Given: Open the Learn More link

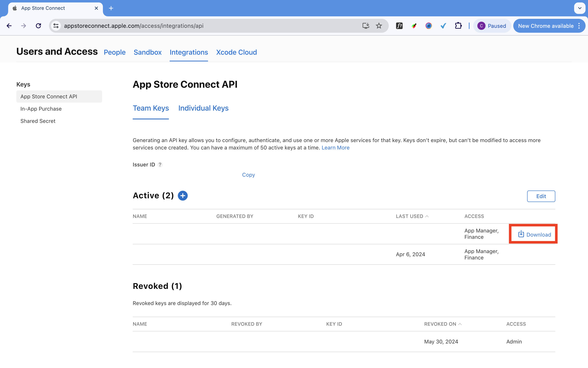Looking at the screenshot, I should click(x=335, y=148).
